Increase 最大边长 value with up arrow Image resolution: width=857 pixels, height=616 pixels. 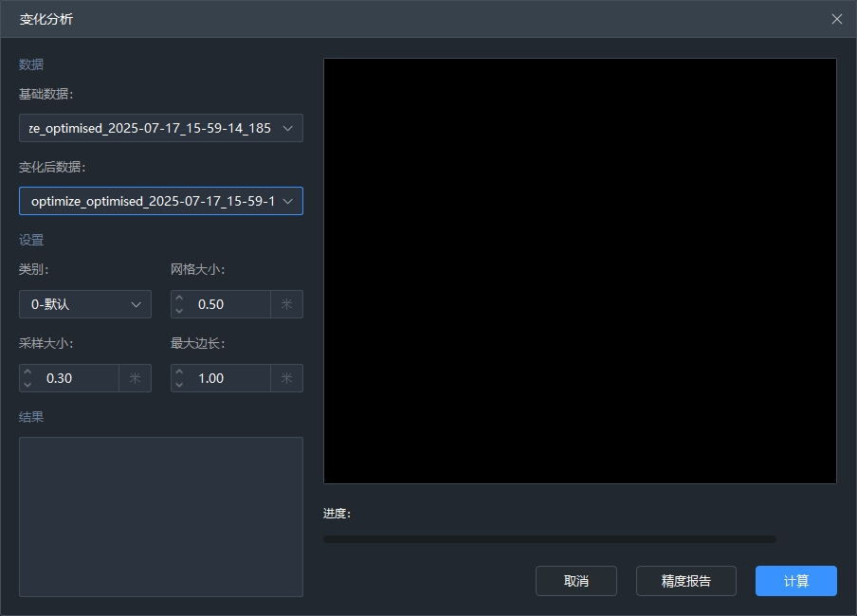pos(179,371)
